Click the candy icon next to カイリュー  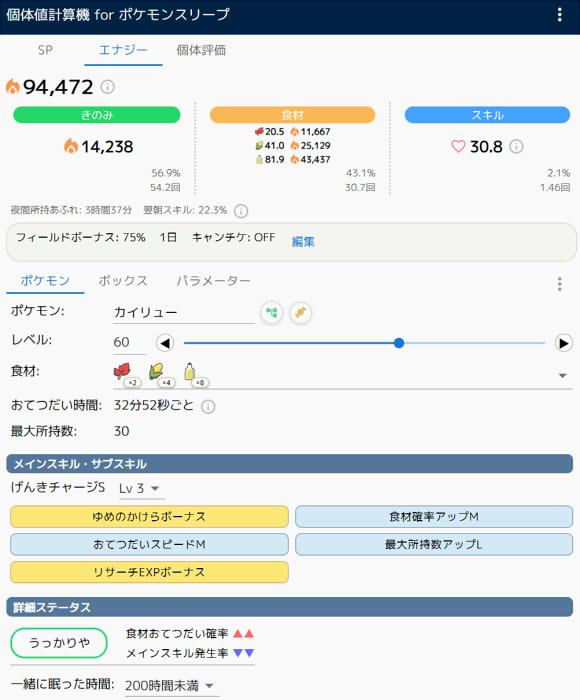[300, 312]
